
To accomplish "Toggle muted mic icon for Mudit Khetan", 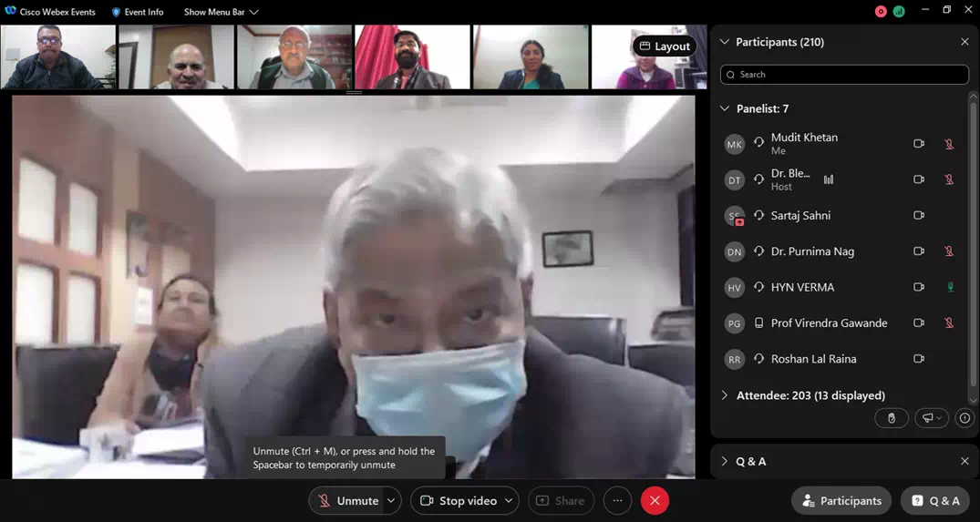I will pyautogui.click(x=949, y=144).
